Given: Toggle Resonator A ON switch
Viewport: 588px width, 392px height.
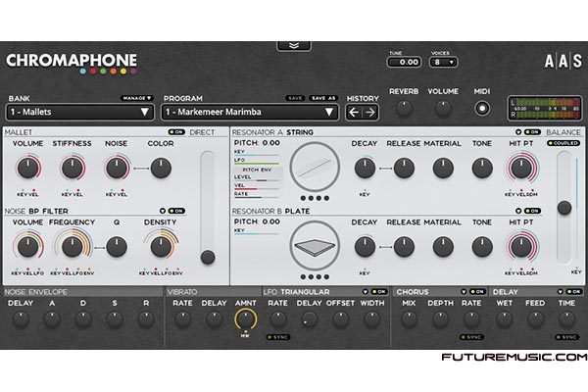Looking at the screenshot, I should (532, 132).
